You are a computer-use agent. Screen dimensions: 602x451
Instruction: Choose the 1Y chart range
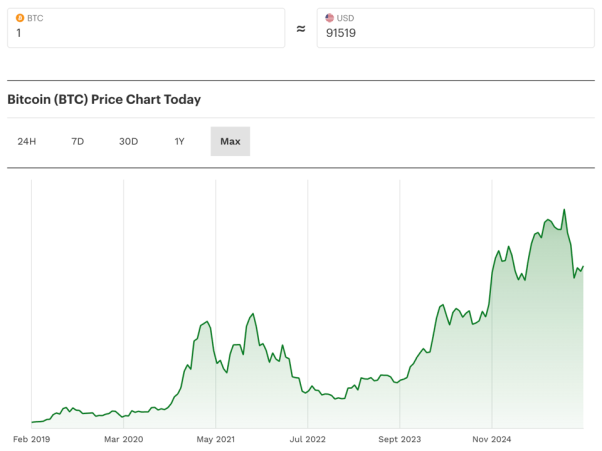[180, 141]
